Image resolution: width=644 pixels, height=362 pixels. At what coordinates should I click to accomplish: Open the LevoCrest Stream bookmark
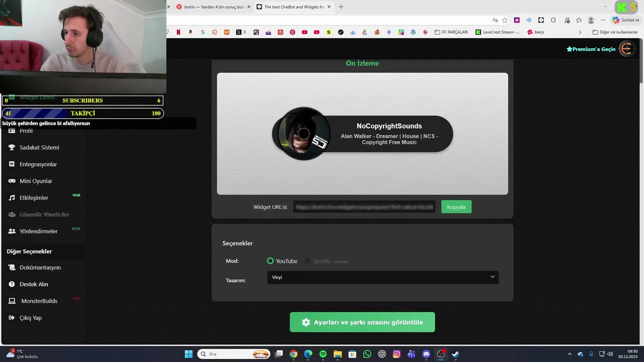(x=498, y=32)
